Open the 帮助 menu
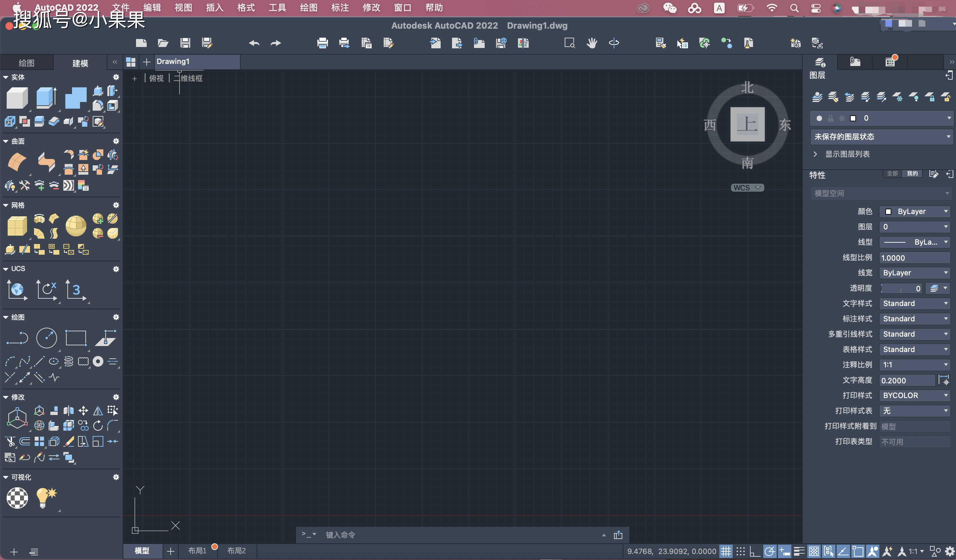Screen dimensions: 956x560 point(434,8)
